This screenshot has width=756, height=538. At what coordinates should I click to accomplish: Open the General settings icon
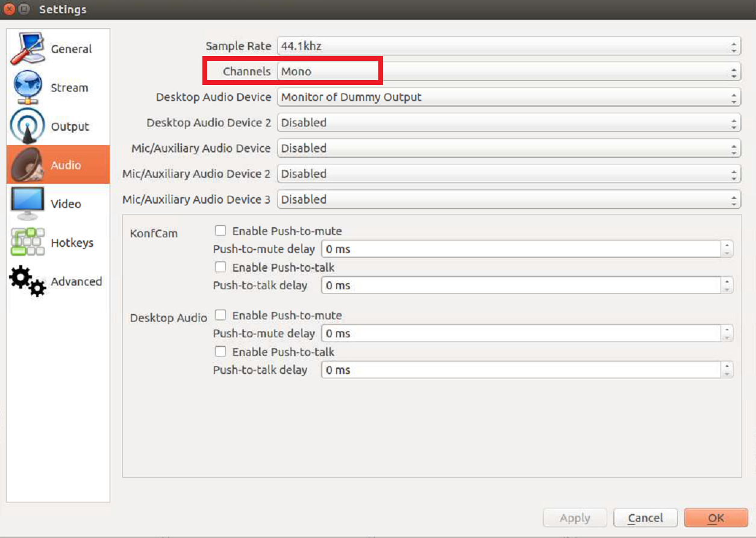tap(27, 49)
